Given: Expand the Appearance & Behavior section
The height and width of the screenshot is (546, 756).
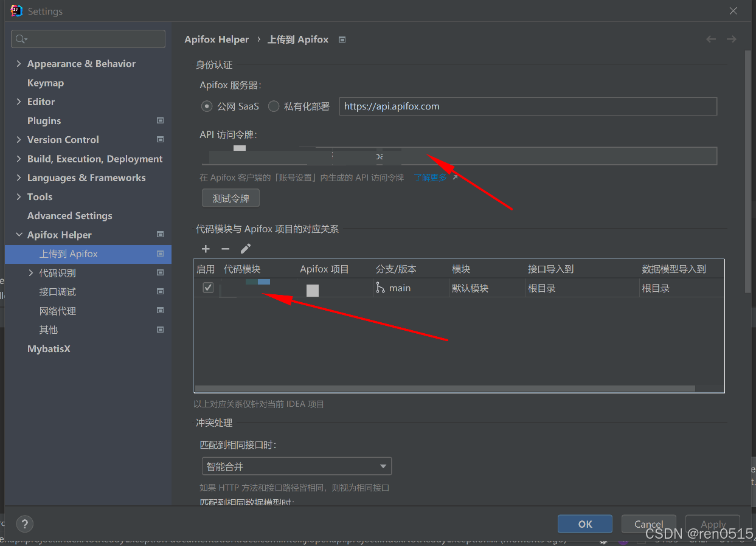Looking at the screenshot, I should (18, 63).
